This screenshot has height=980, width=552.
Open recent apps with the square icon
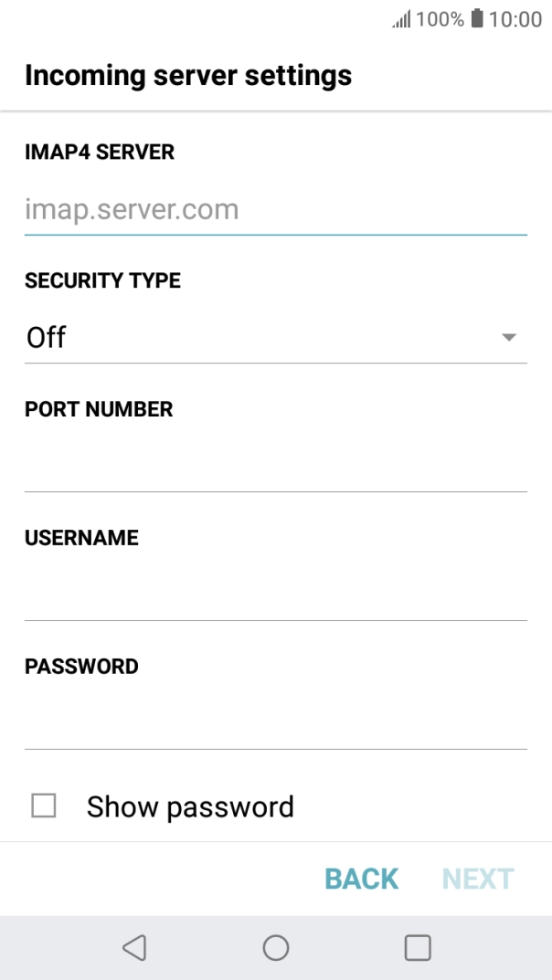tap(418, 947)
